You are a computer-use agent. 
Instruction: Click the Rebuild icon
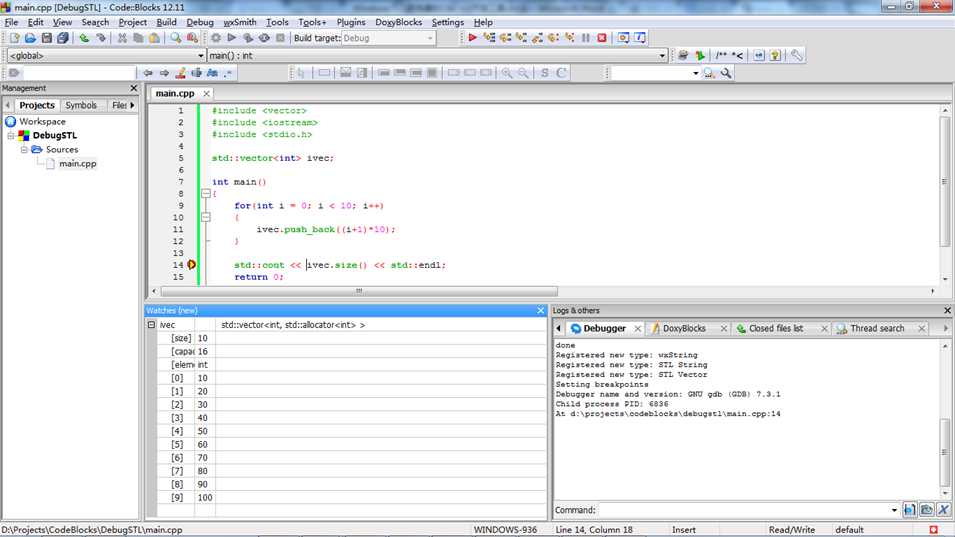(264, 38)
